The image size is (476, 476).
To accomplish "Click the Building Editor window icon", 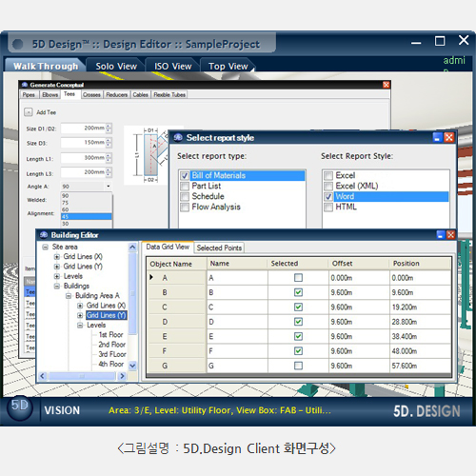I will coord(44,235).
